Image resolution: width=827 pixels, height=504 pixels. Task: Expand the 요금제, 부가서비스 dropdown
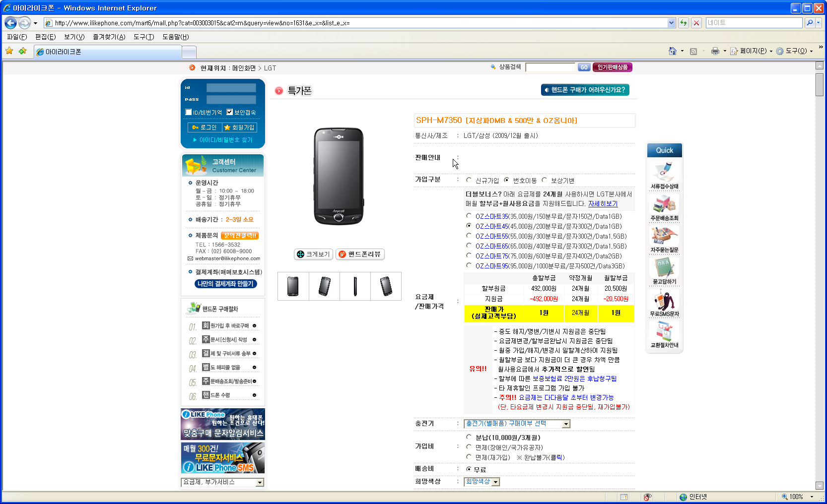pos(259,482)
